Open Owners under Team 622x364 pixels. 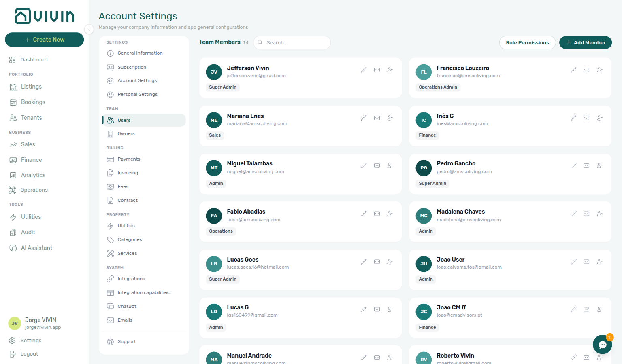click(144, 133)
